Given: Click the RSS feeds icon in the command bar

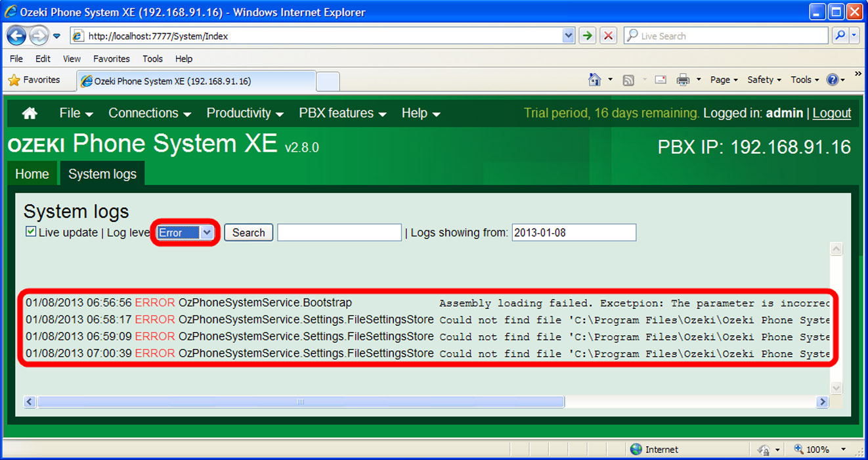Looking at the screenshot, I should pos(628,80).
